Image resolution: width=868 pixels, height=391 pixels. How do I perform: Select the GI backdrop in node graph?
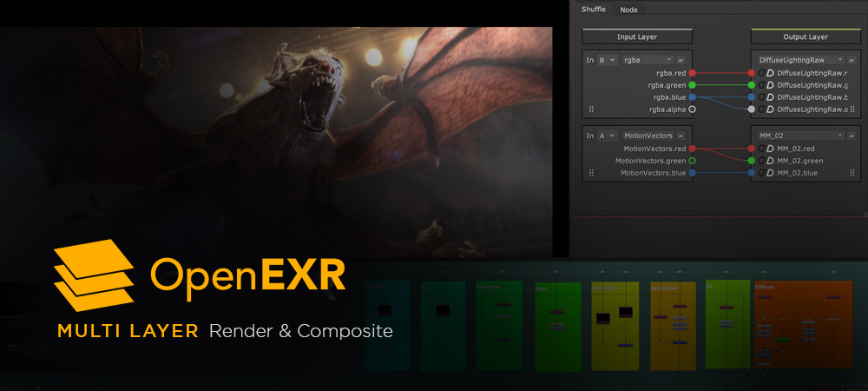728,325
